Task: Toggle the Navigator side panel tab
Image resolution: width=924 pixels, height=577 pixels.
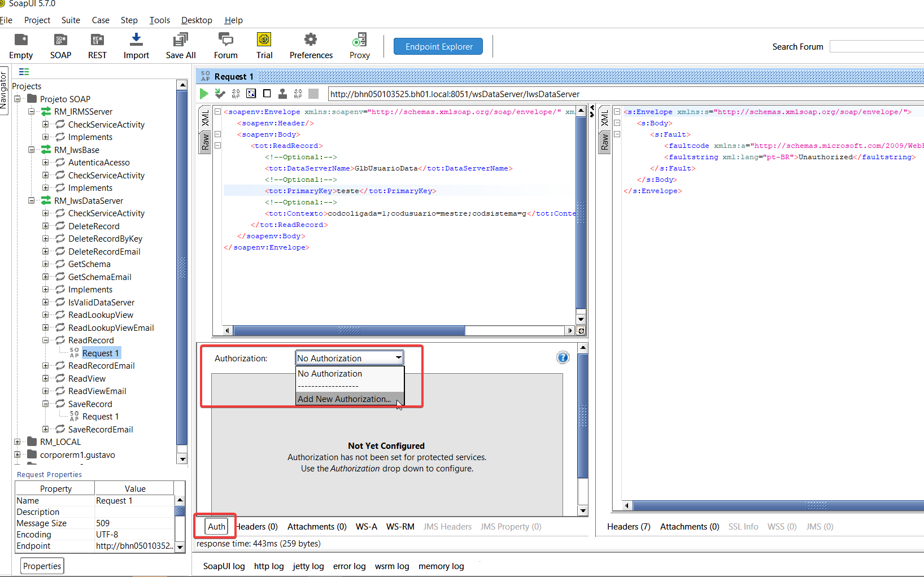Action: coord(3,90)
